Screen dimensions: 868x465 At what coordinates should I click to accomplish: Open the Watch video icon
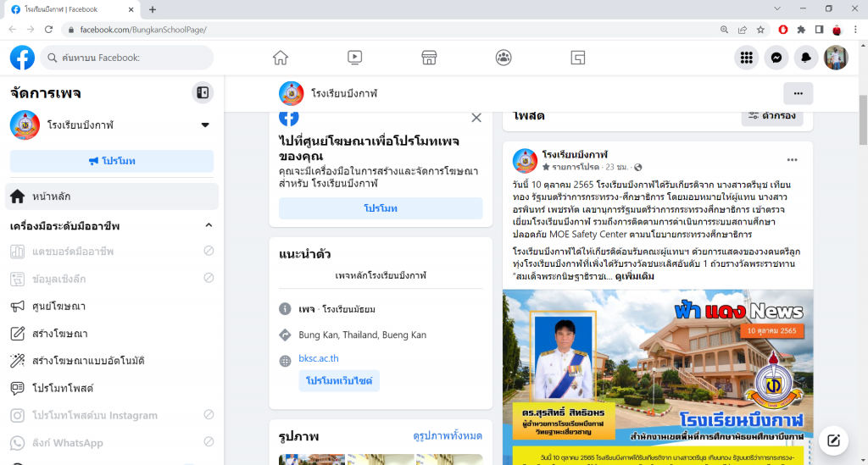tap(355, 58)
